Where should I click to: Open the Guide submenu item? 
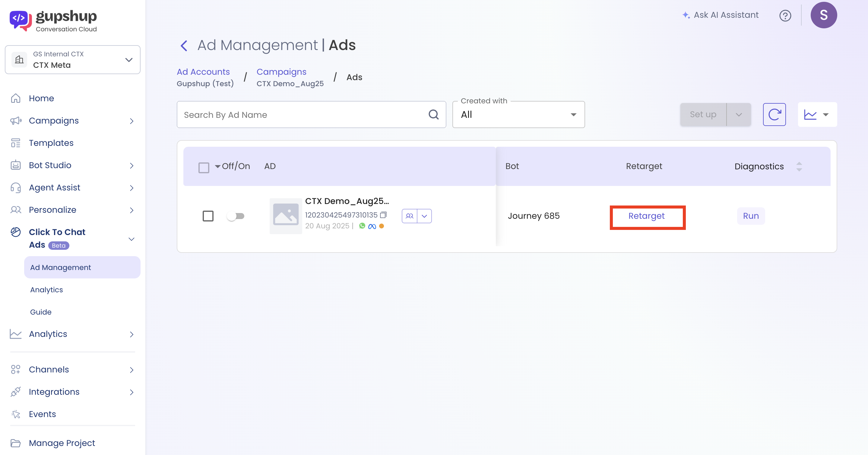[x=41, y=312]
